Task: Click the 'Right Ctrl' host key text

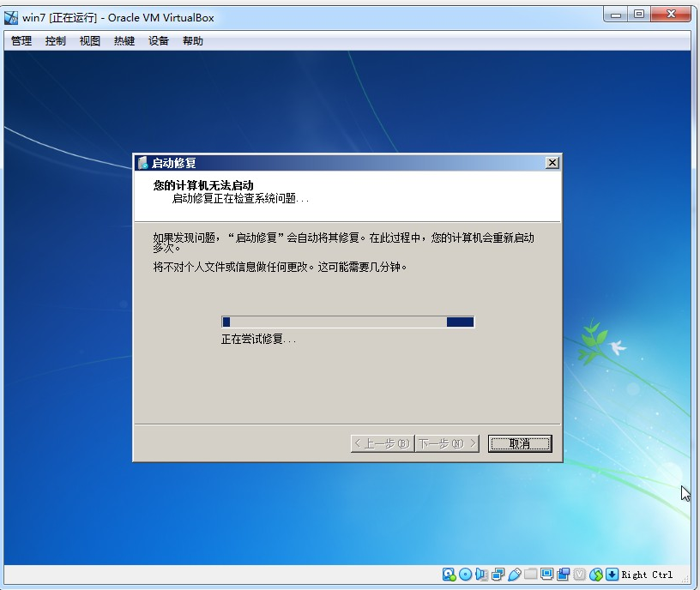Action: [647, 575]
